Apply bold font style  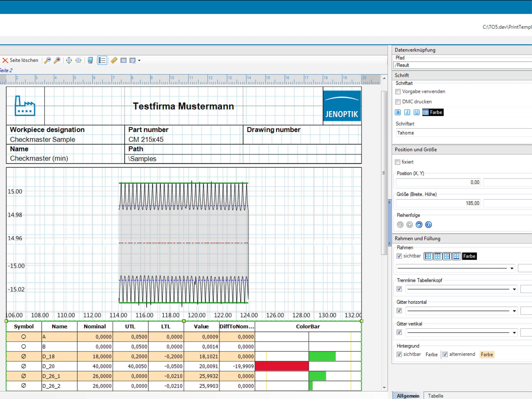(x=398, y=112)
